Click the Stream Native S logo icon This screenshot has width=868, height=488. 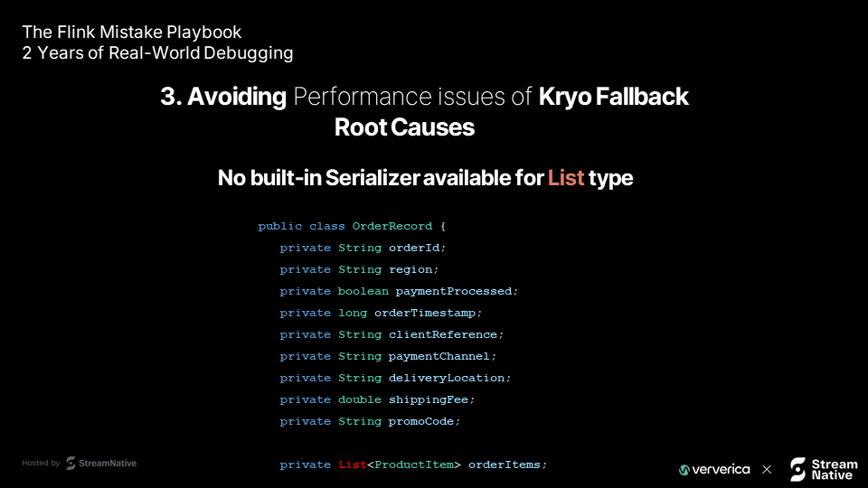(x=797, y=469)
